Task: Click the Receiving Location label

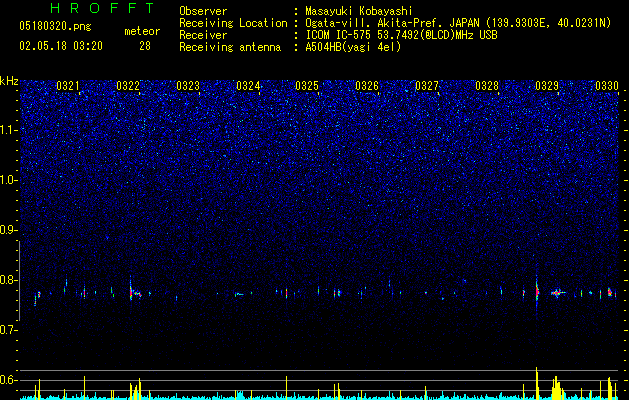Action: (233, 23)
